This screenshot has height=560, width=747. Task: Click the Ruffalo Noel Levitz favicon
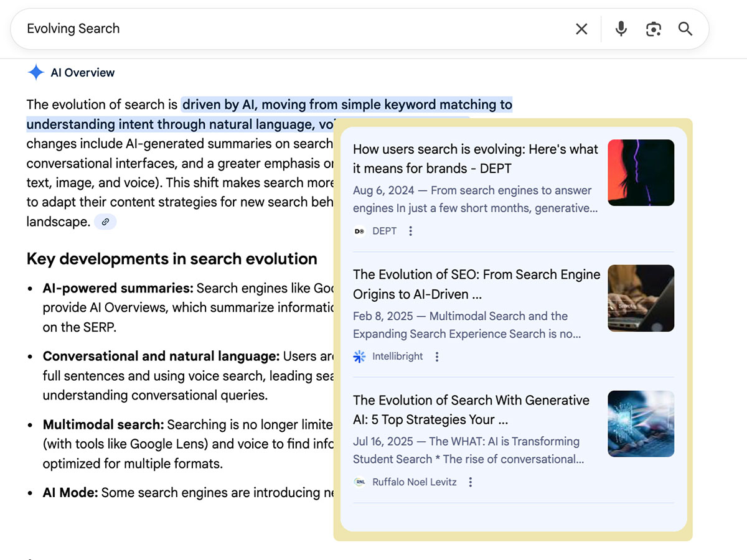tap(359, 482)
